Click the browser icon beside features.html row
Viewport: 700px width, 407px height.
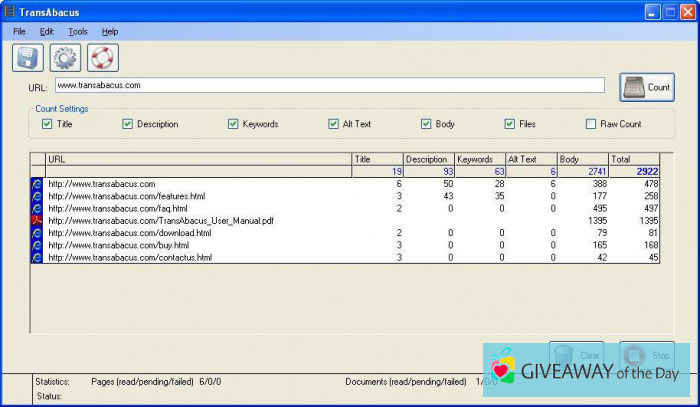click(38, 196)
